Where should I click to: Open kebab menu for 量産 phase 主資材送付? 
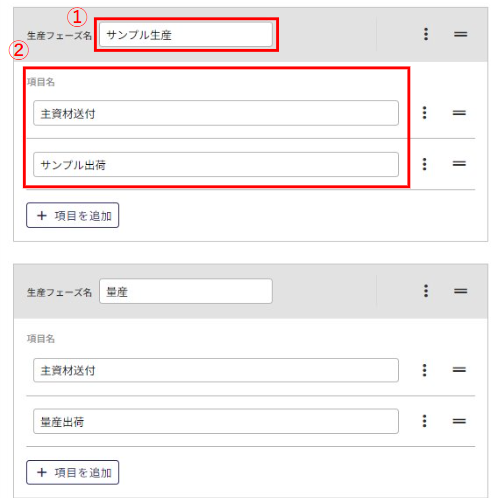coord(424,370)
